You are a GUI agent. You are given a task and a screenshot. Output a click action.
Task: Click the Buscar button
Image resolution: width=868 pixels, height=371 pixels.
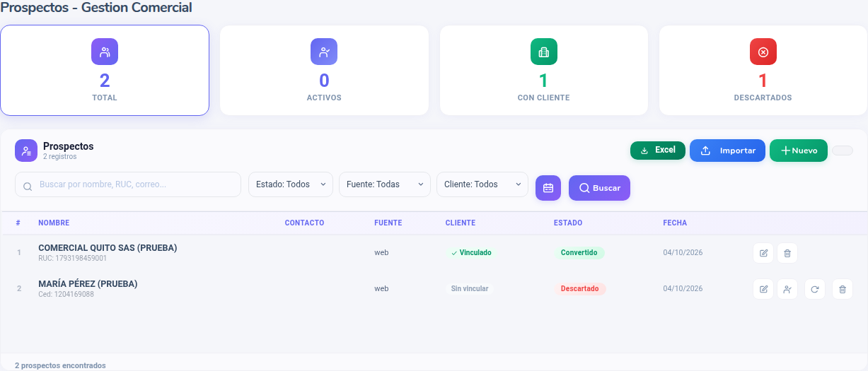pos(599,188)
